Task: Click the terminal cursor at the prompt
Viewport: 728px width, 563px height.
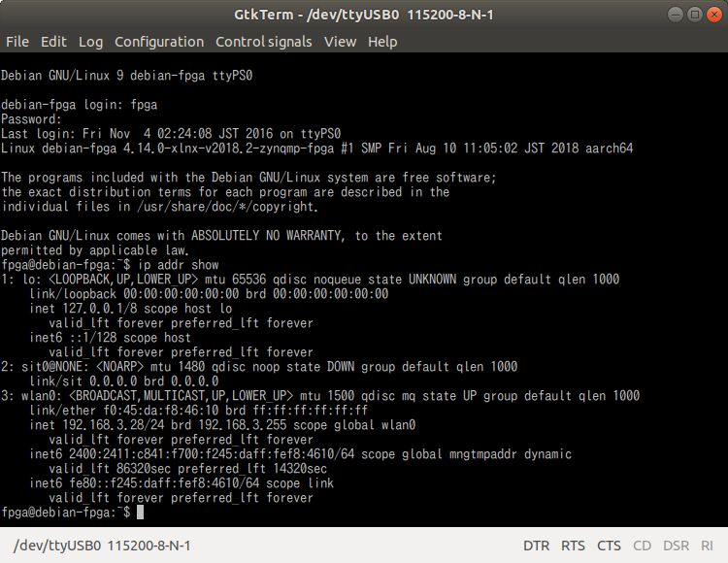Action: pyautogui.click(x=140, y=512)
